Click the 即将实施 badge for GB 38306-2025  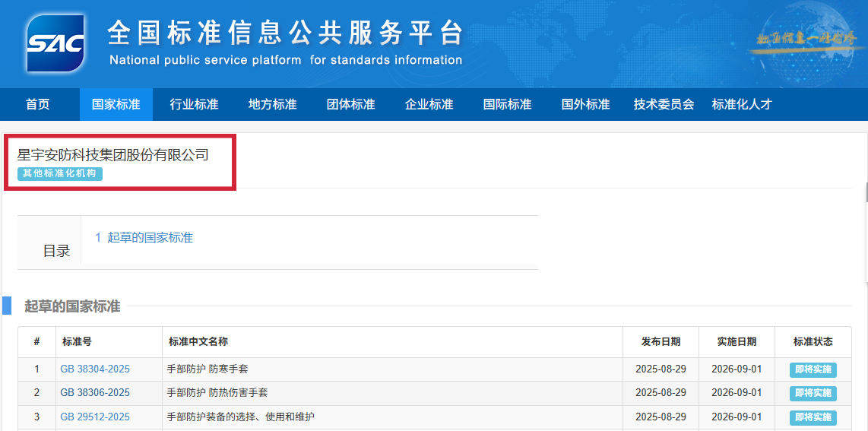tap(813, 394)
